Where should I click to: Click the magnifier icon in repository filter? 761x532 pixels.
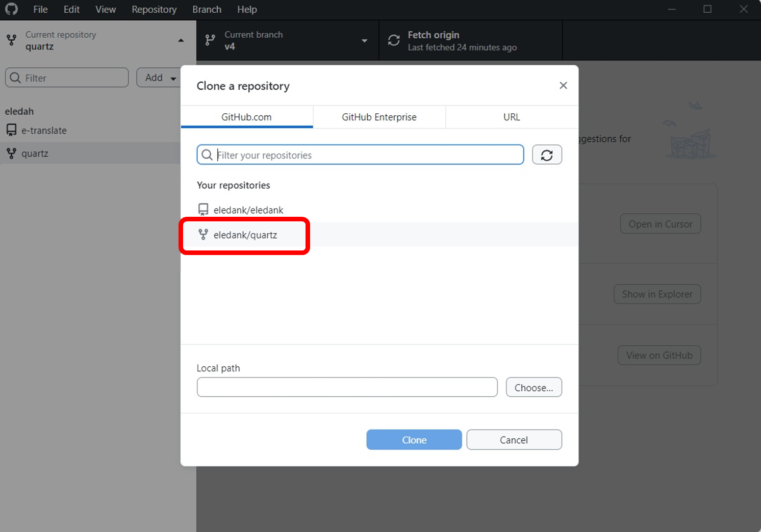click(207, 155)
